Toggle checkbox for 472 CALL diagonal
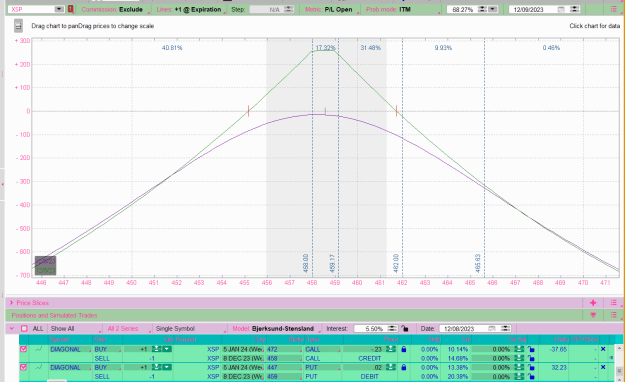625x382 pixels. coord(24,349)
